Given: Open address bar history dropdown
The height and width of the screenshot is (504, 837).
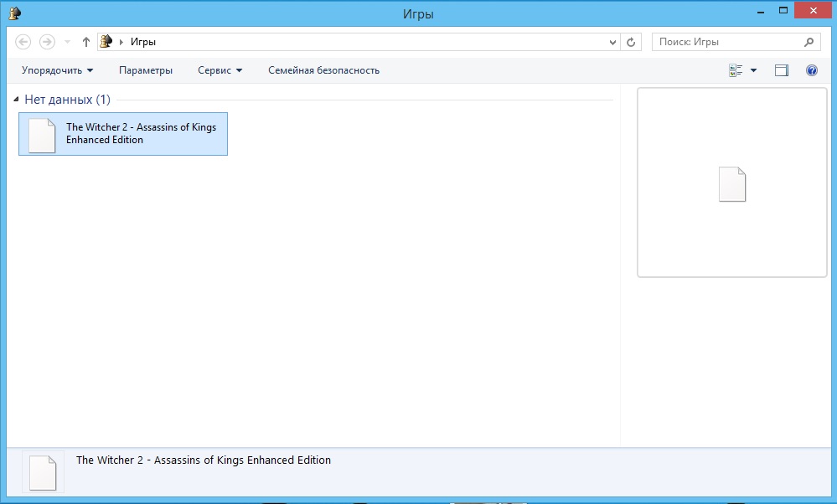Looking at the screenshot, I should click(612, 42).
